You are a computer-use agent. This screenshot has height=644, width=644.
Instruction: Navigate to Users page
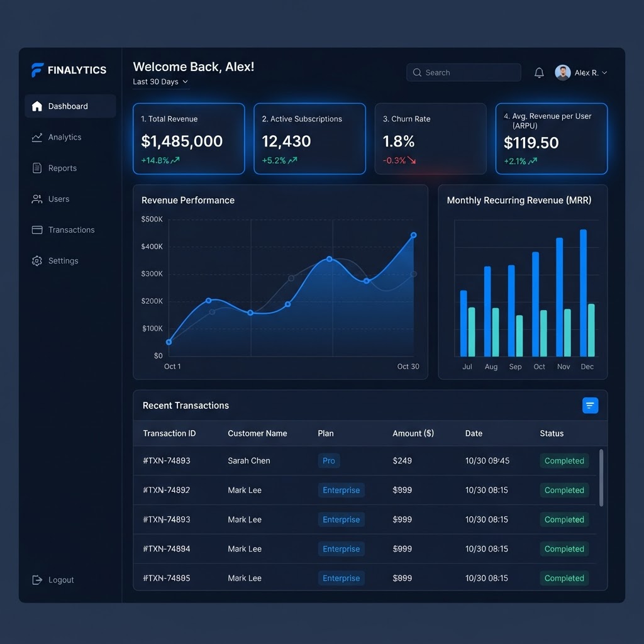58,199
